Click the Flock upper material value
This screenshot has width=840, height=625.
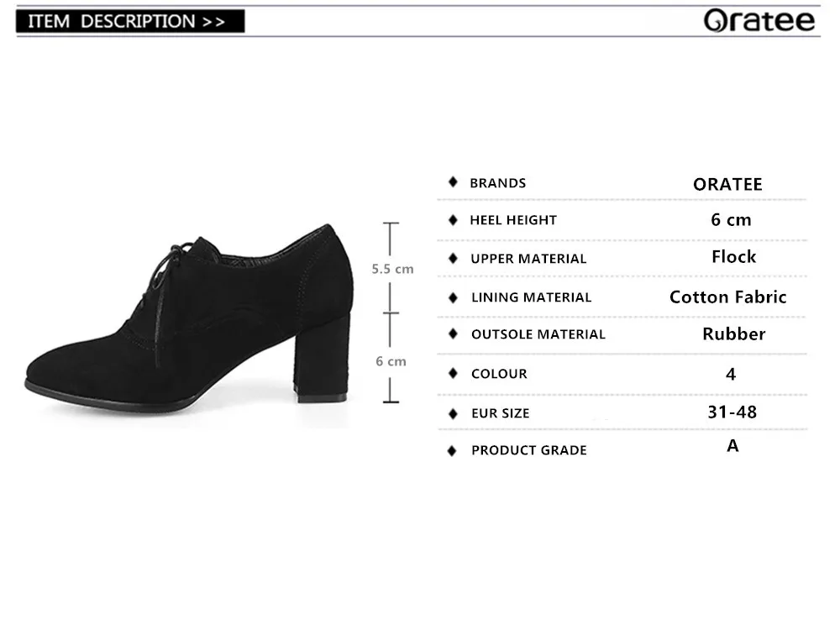coord(734,256)
